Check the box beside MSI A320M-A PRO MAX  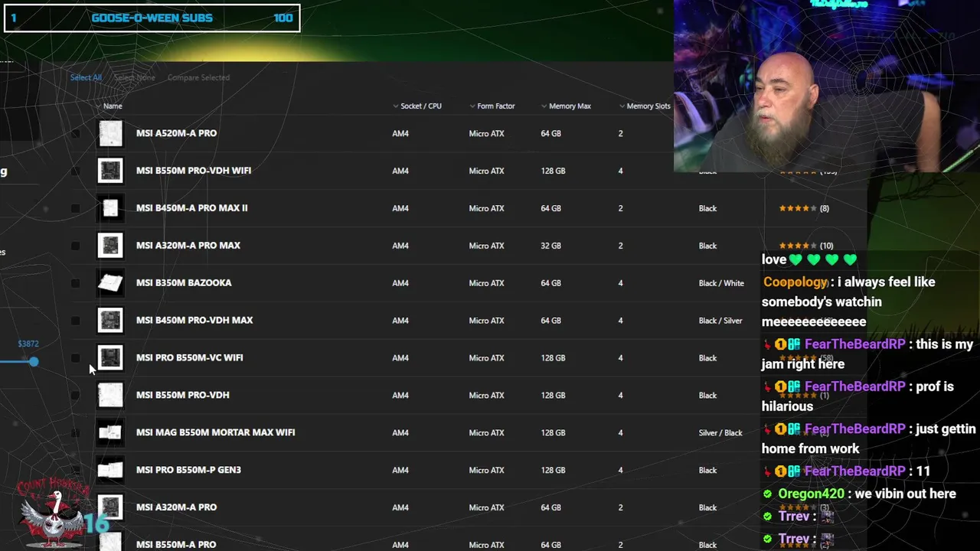(75, 246)
